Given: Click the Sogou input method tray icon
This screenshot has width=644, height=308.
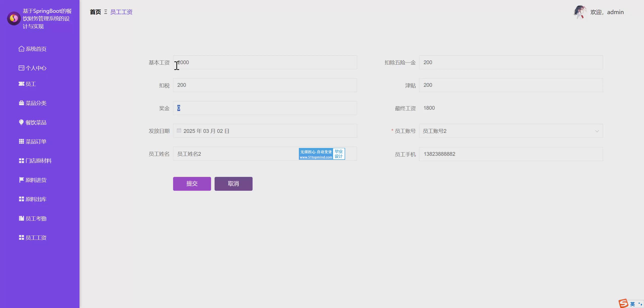Looking at the screenshot, I should tap(623, 303).
